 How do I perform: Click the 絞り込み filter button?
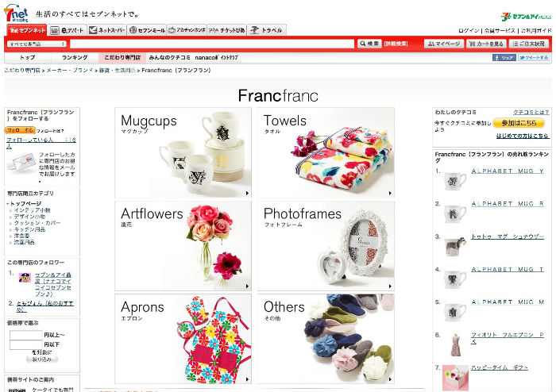[41, 359]
